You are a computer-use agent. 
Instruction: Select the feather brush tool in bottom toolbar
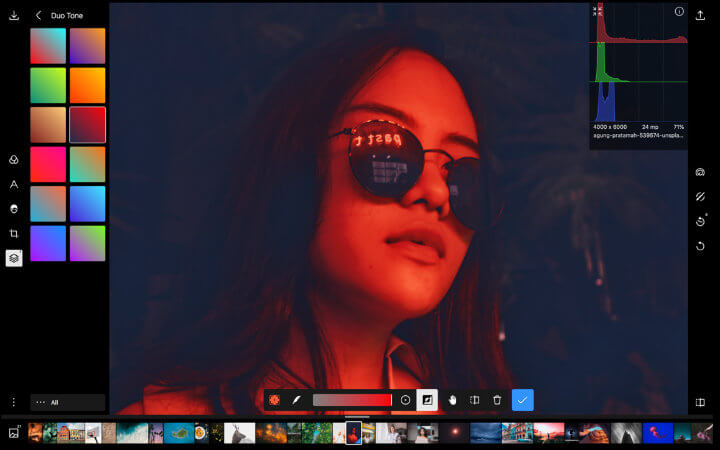297,400
